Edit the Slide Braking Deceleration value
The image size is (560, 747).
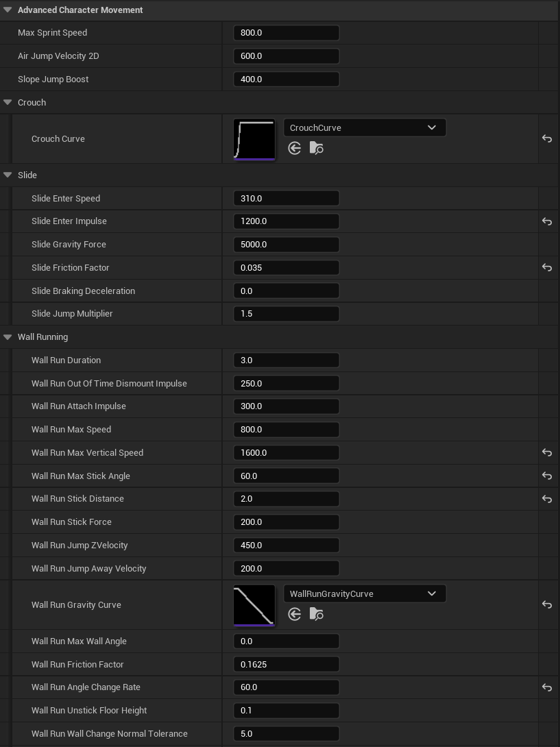click(x=286, y=291)
